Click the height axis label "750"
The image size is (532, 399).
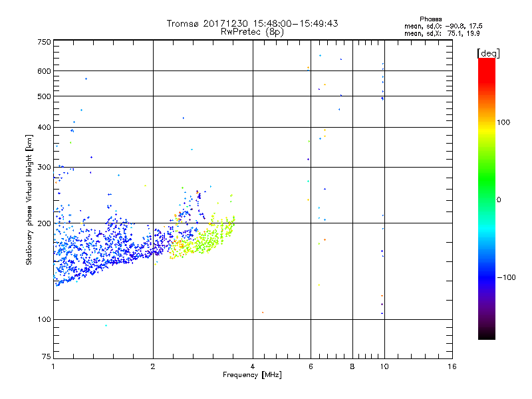(x=44, y=42)
